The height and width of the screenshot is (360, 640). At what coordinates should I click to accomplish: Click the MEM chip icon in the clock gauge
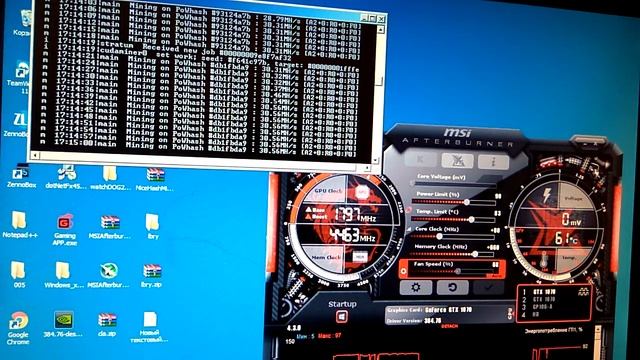(360, 257)
